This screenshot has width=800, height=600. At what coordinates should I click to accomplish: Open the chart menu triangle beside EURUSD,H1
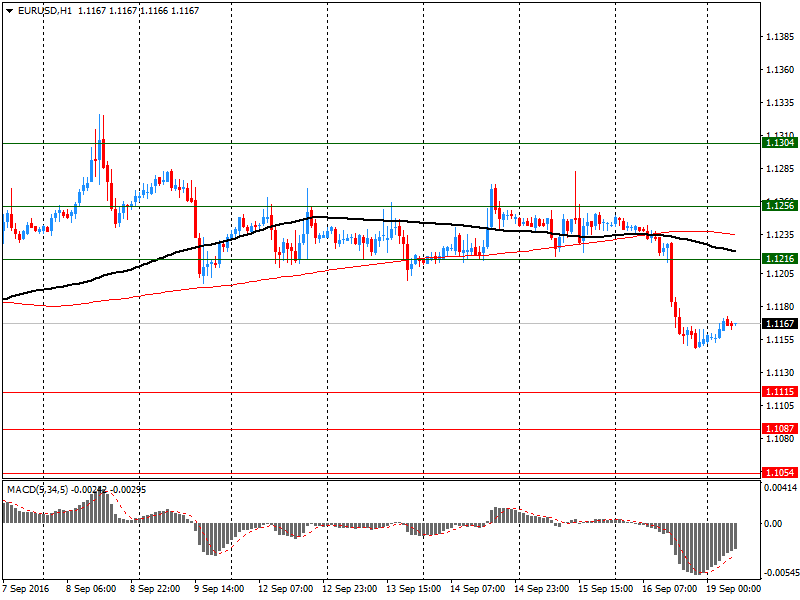[10, 11]
